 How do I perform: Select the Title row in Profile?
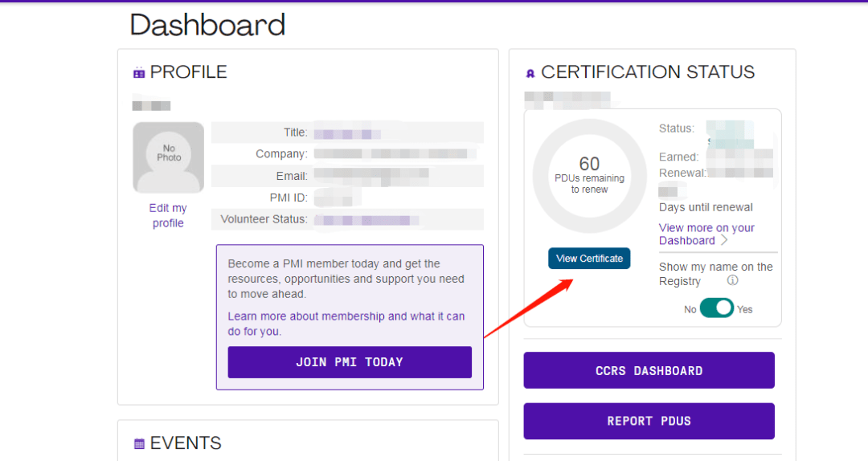(347, 133)
